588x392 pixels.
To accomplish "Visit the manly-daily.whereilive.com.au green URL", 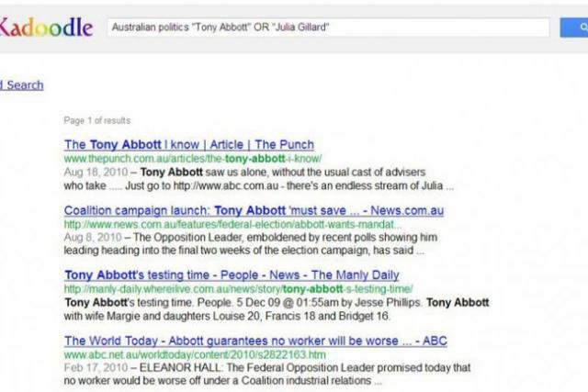I will (239, 289).
